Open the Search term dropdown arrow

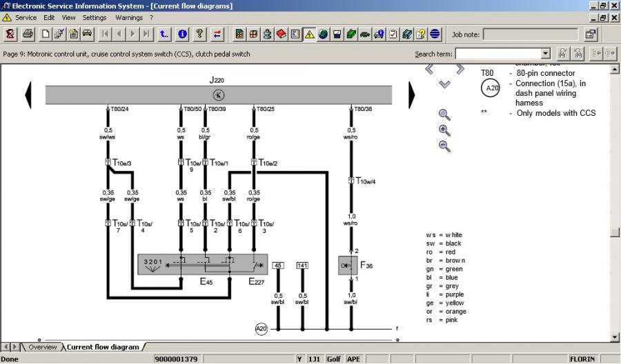pos(545,54)
